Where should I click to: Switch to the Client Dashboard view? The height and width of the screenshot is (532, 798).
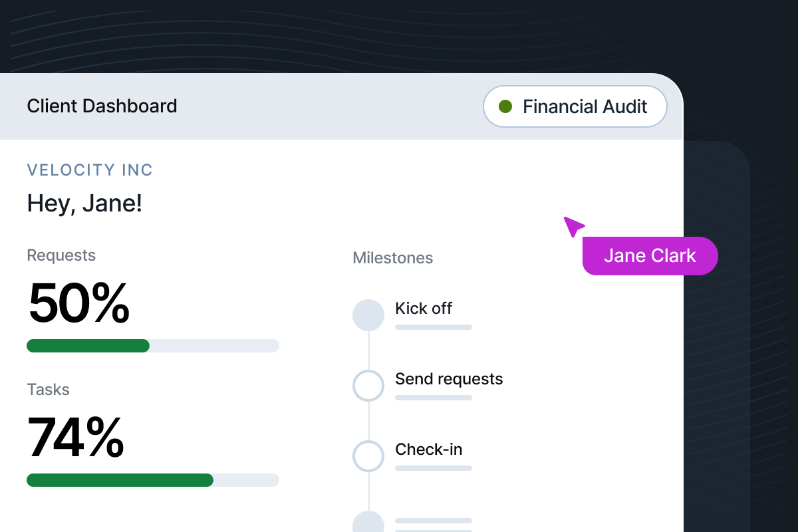pyautogui.click(x=102, y=106)
